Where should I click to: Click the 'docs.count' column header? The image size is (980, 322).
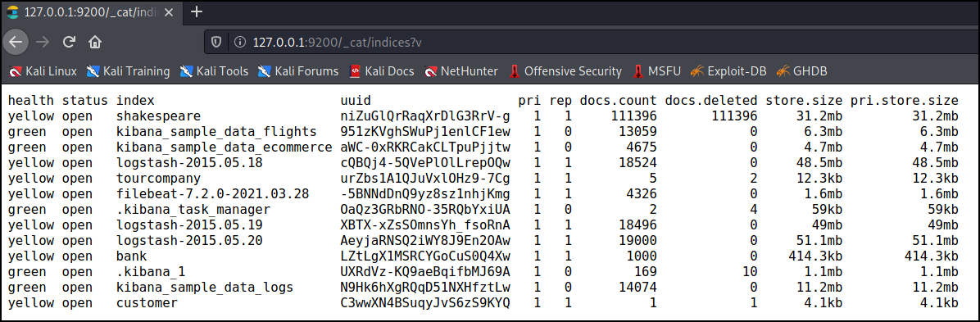click(x=618, y=101)
